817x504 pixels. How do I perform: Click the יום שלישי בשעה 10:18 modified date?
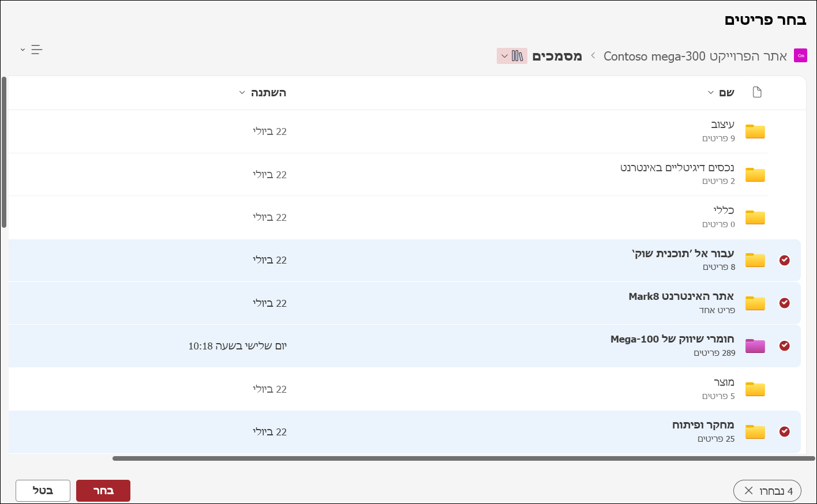238,346
